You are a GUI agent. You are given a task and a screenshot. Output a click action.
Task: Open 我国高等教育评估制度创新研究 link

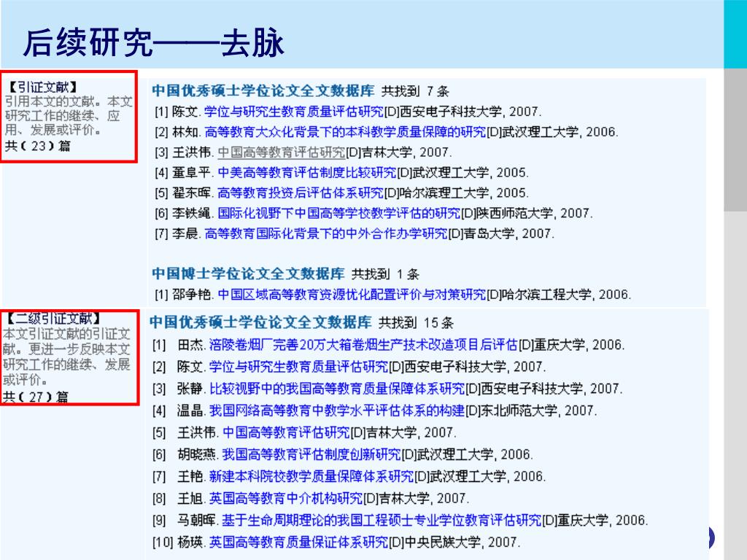311,454
